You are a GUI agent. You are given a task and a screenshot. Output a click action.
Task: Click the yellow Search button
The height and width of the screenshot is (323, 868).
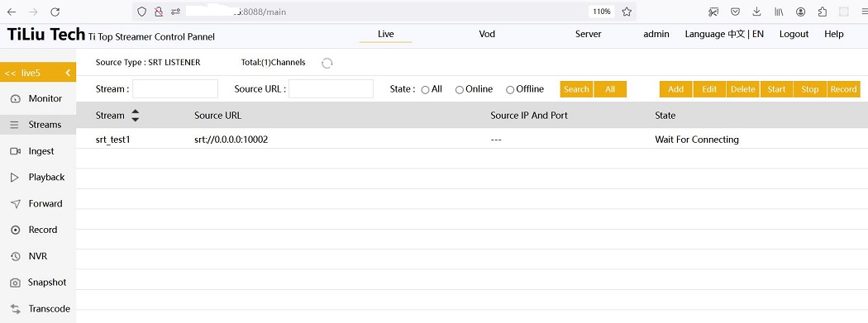click(x=576, y=89)
